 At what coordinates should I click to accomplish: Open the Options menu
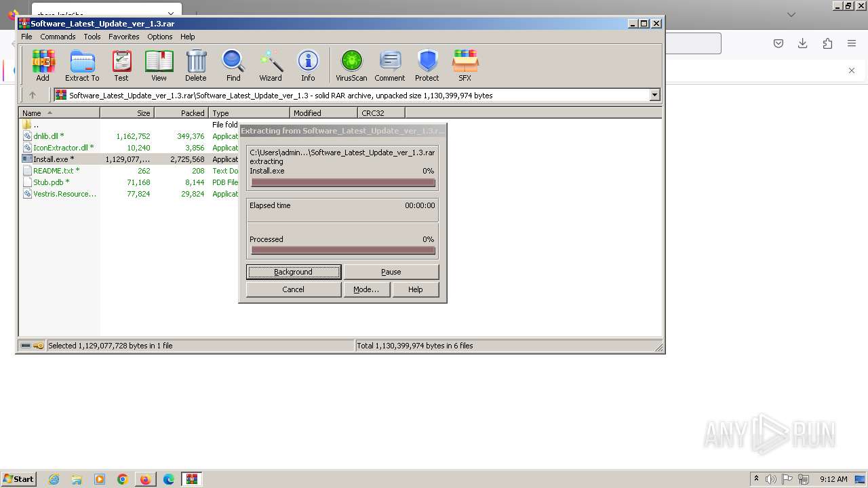160,37
